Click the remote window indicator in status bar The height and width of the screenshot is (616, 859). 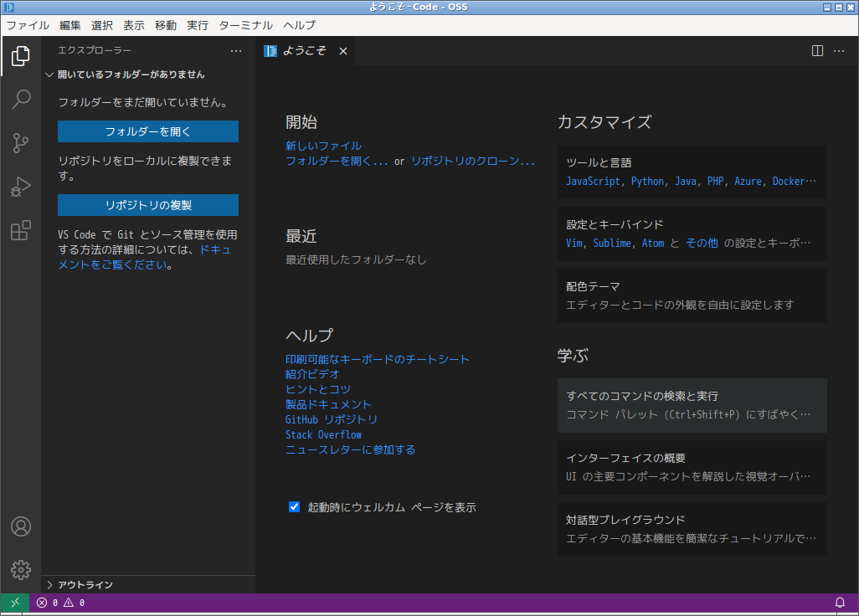click(x=15, y=603)
